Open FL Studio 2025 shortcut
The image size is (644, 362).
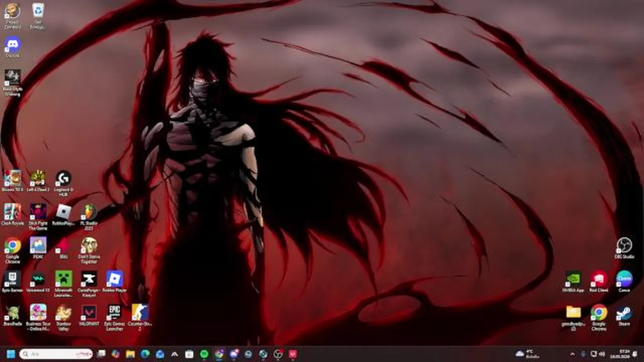(x=89, y=217)
